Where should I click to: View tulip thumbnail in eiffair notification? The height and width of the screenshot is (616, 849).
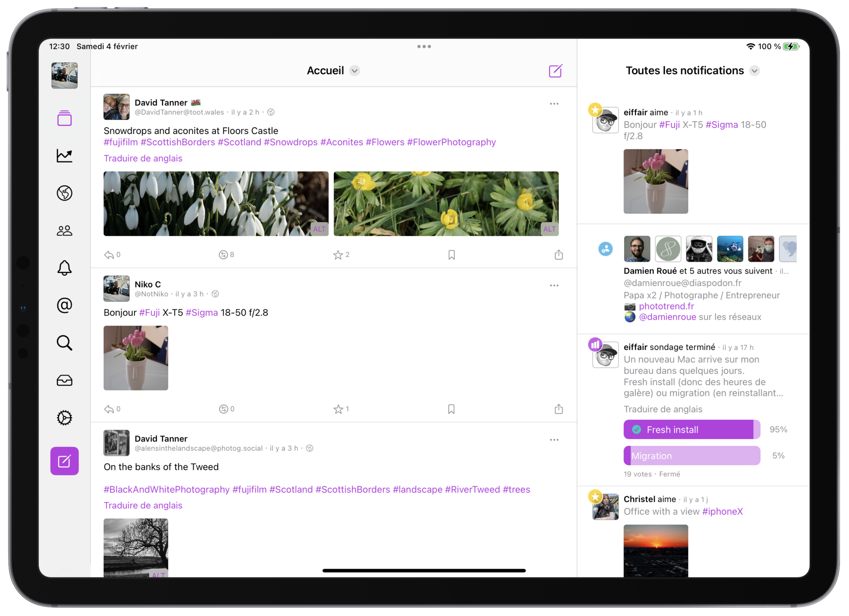[x=656, y=182]
